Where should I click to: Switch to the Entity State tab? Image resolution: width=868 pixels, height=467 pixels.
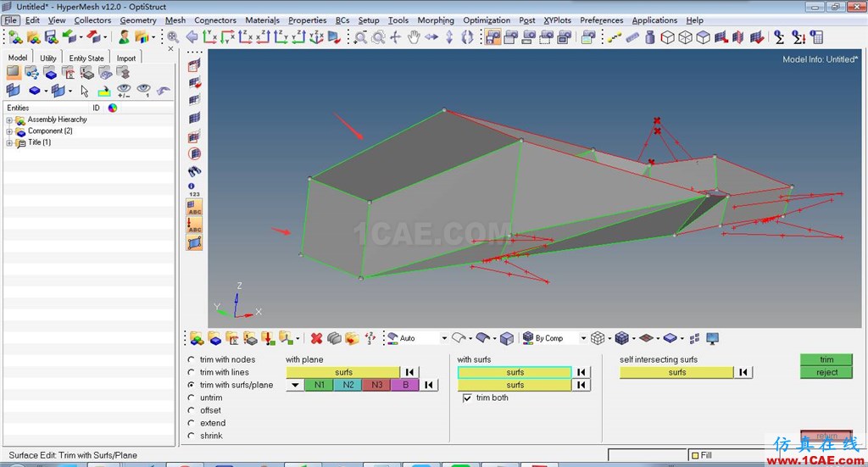click(x=86, y=58)
